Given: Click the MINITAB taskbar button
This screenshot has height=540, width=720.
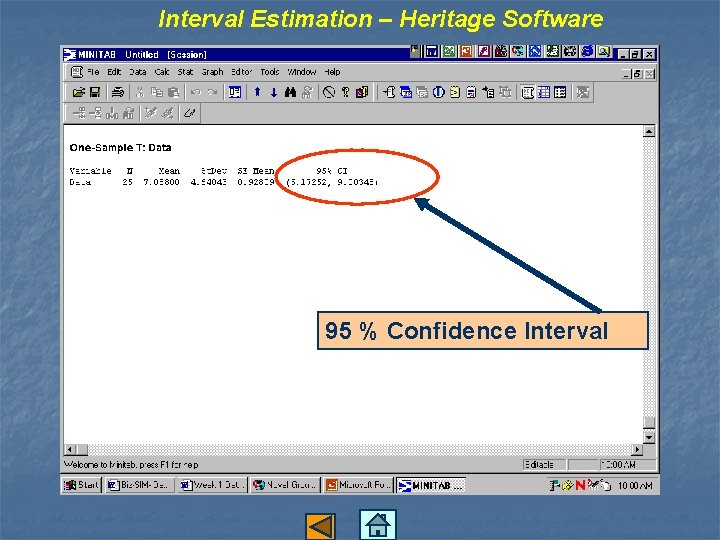Looking at the screenshot, I should 430,485.
